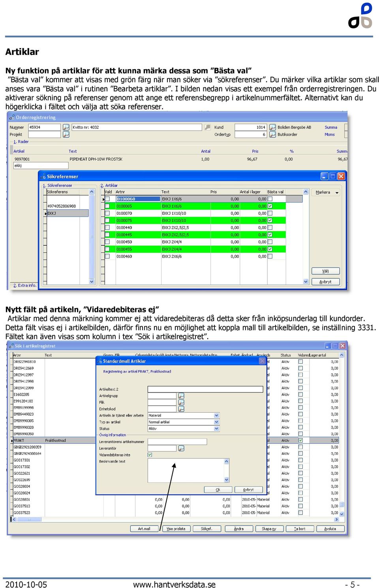Click the lookup icon beside the Nummer field
Image resolution: width=379 pixels, height=588 pixels.
point(66,127)
